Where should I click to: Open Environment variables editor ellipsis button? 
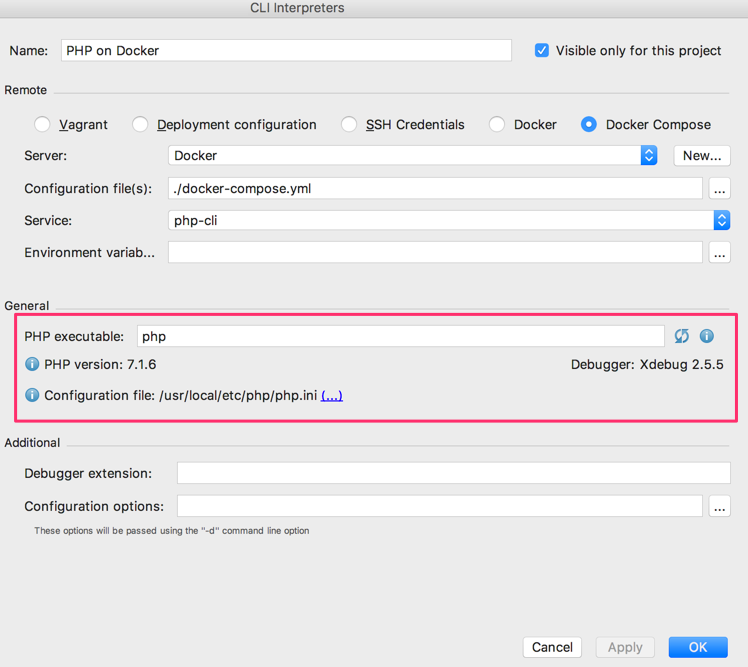pyautogui.click(x=719, y=252)
